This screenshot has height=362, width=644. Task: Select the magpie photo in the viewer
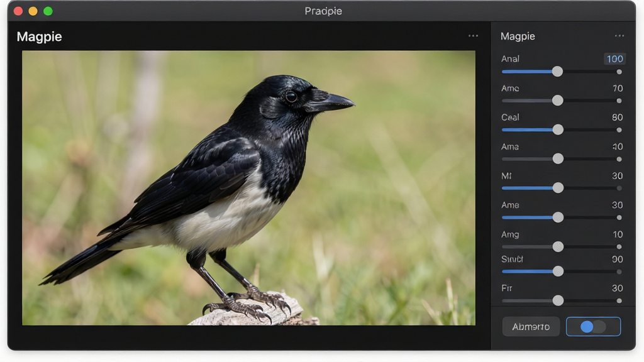(x=248, y=188)
